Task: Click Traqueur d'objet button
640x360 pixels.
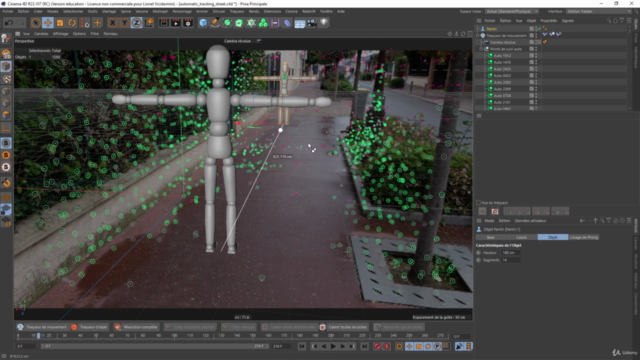Action: [89, 327]
